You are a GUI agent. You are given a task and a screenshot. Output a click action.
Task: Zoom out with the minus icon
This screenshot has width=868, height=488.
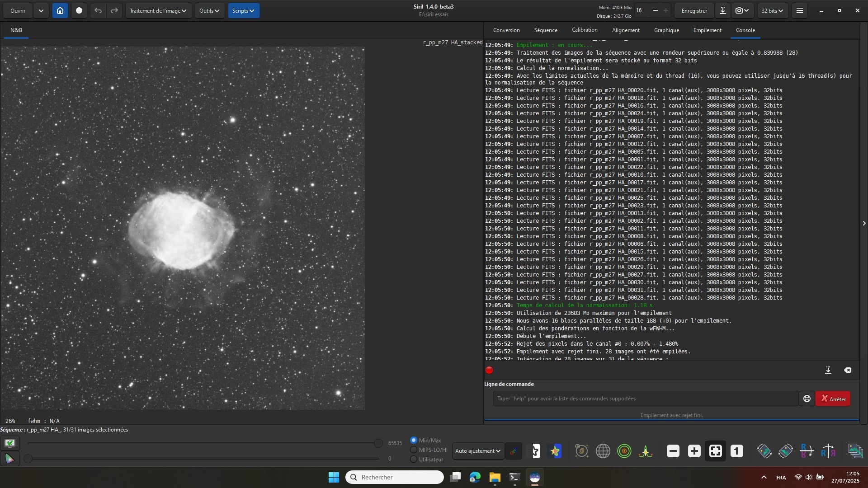click(673, 451)
